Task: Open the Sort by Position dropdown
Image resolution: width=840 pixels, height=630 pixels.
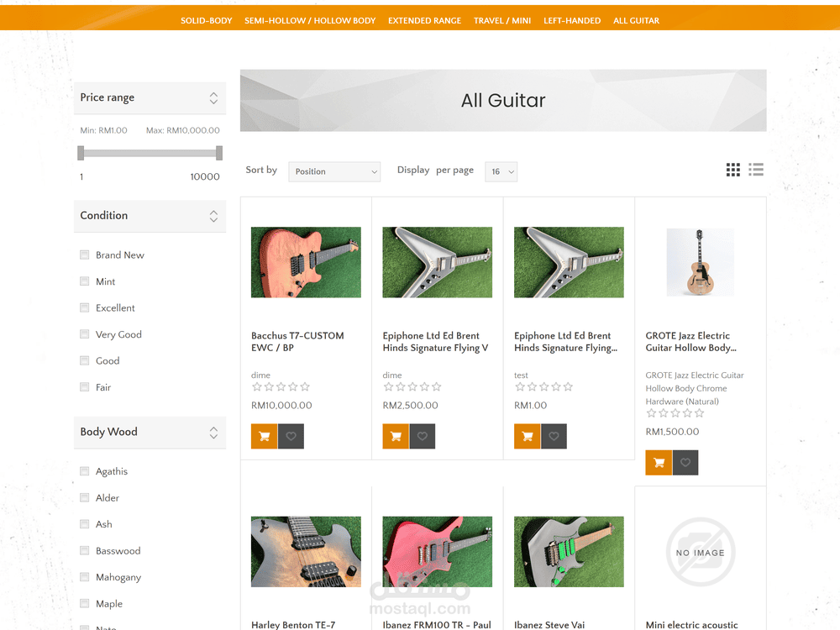Action: [334, 171]
